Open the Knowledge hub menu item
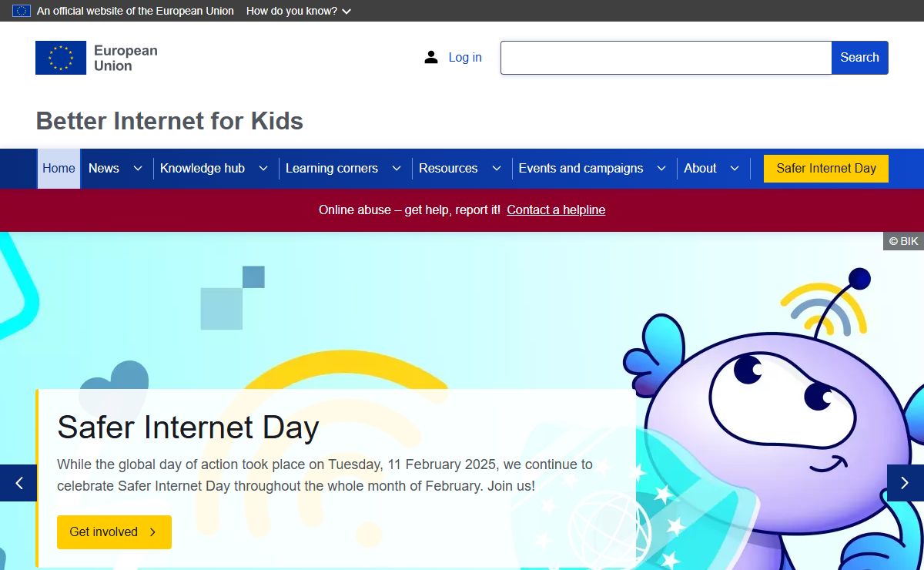 pyautogui.click(x=203, y=169)
